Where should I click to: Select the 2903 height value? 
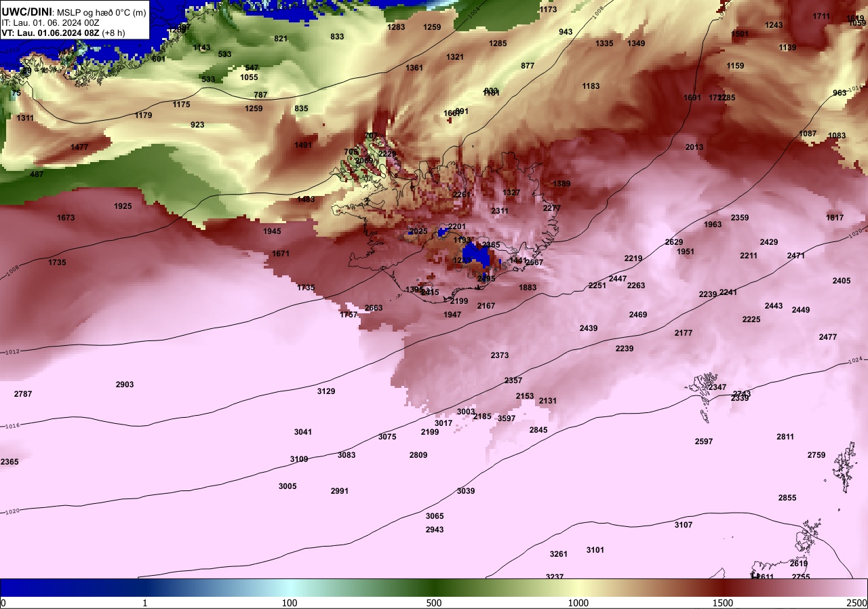point(125,385)
